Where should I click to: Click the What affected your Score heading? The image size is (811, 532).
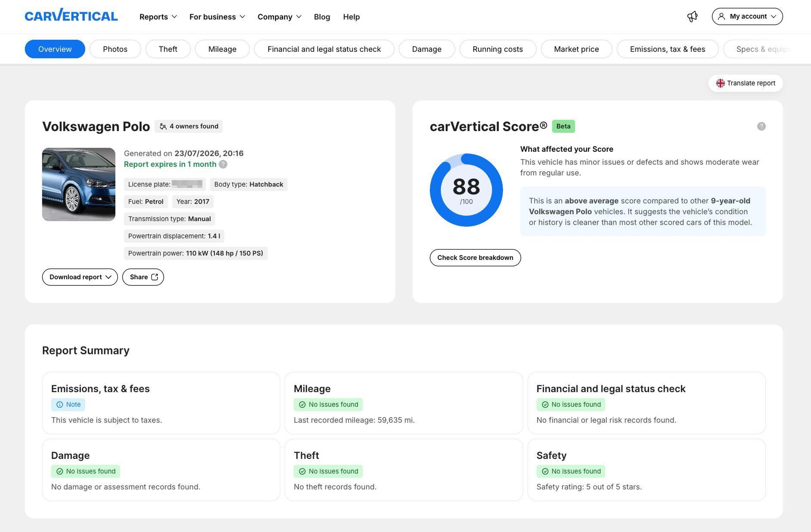[x=566, y=149]
